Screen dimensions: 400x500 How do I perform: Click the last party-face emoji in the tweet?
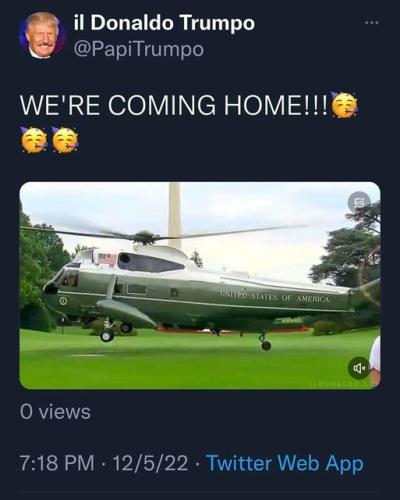point(65,140)
